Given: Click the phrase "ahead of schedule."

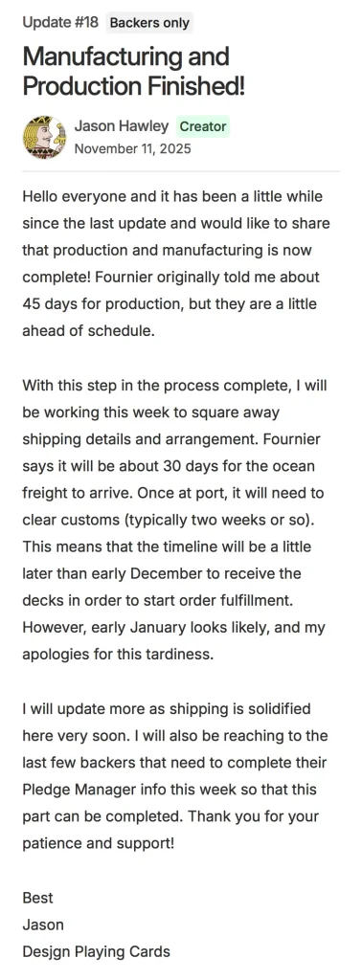Looking at the screenshot, I should tap(88, 331).
